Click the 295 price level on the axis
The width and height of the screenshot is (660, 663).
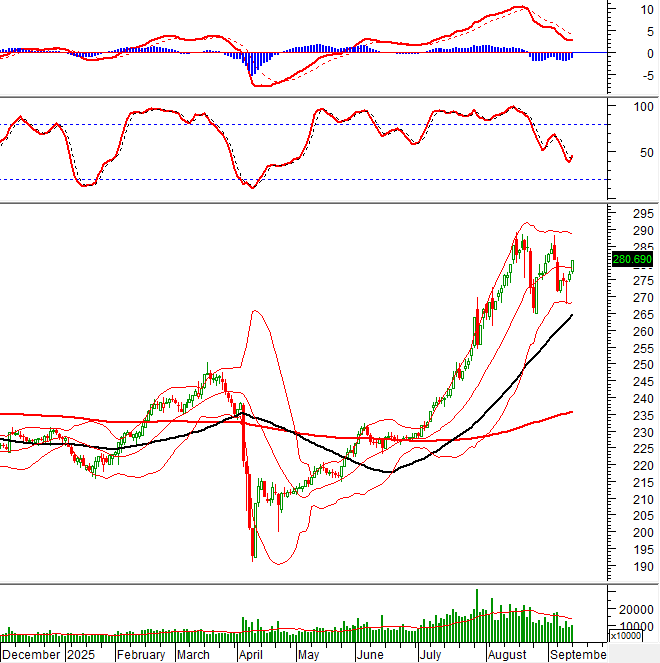[x=631, y=214]
